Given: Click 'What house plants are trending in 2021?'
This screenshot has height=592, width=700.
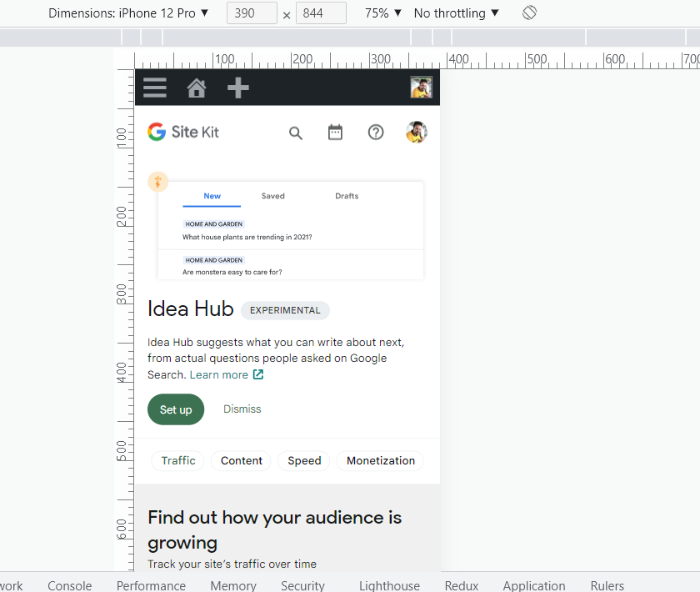Looking at the screenshot, I should 247,237.
